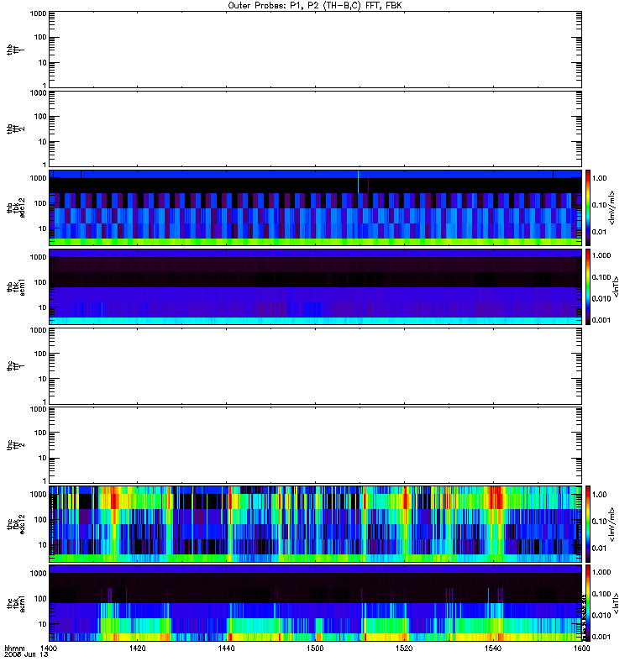Image resolution: width=630 pixels, height=672 pixels.
Task: Click the "0.001" value on thb scm1 color bar
Action: pyautogui.click(x=601, y=320)
